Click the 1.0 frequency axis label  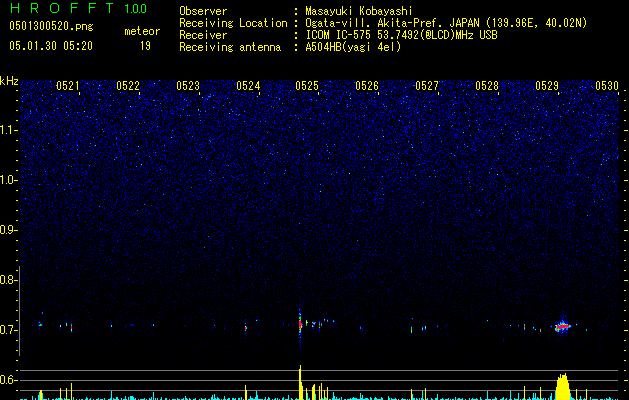(9, 180)
